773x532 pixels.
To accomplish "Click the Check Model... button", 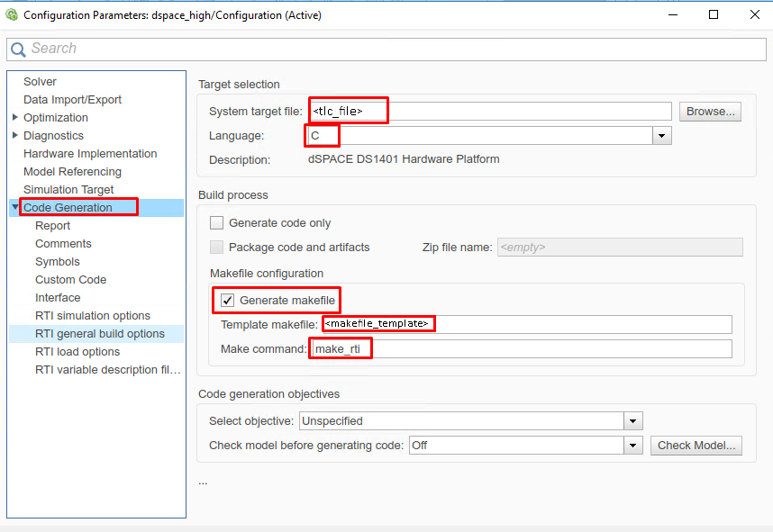I will coord(696,446).
